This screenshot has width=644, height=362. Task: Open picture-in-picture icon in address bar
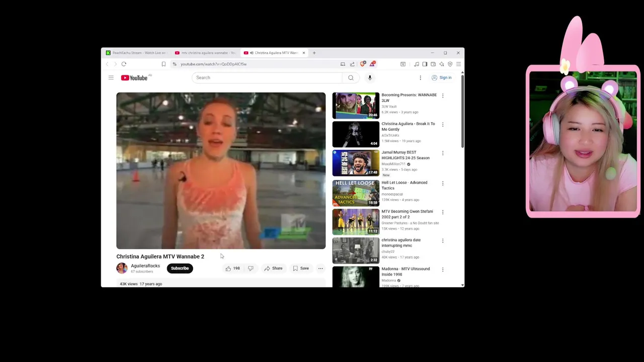[x=343, y=64]
